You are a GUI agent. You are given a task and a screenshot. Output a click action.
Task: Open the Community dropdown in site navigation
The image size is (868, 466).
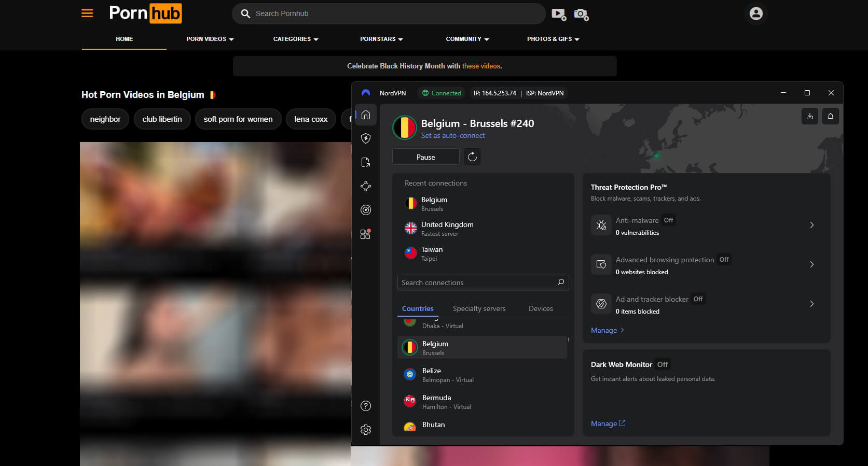tap(467, 39)
